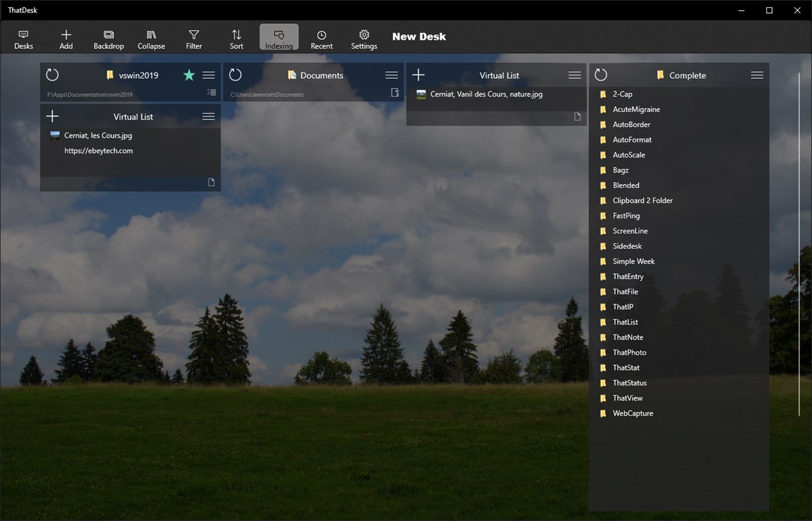Image resolution: width=812 pixels, height=521 pixels.
Task: Refresh the Documents panel
Action: [235, 75]
